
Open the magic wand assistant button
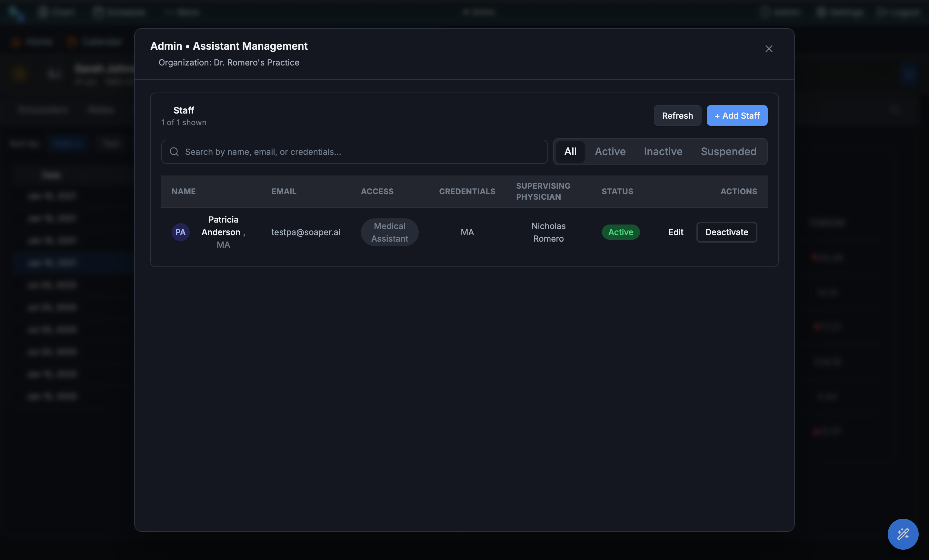coord(903,534)
